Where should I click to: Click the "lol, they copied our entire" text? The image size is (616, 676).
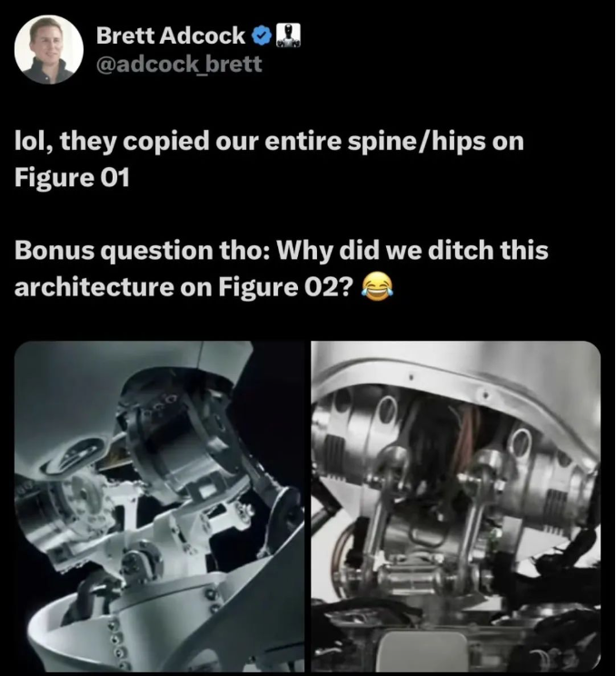(x=178, y=142)
